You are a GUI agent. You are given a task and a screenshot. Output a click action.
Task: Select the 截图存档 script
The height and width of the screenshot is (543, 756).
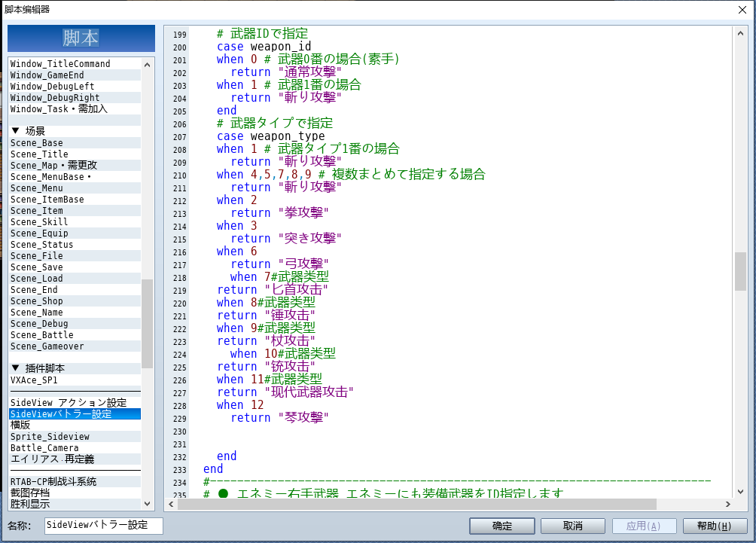(75, 493)
